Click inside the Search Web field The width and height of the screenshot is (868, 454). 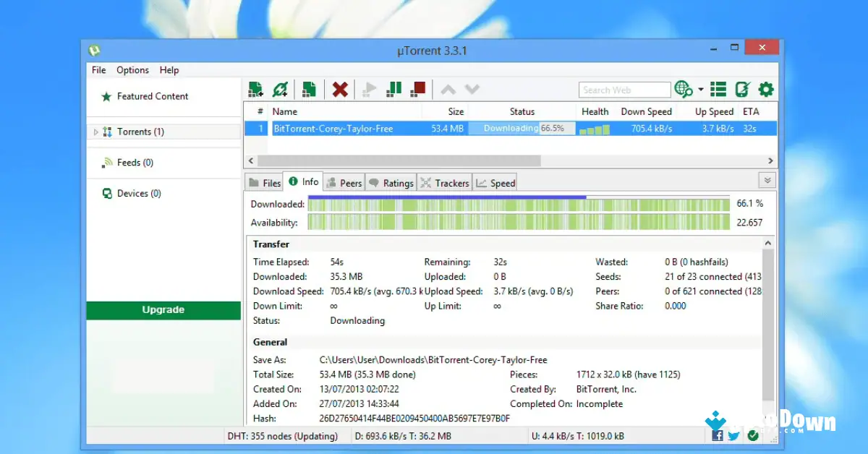pos(624,89)
